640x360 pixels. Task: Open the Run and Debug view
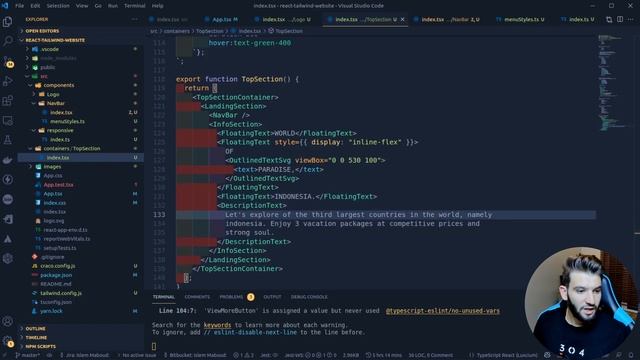[x=7, y=81]
